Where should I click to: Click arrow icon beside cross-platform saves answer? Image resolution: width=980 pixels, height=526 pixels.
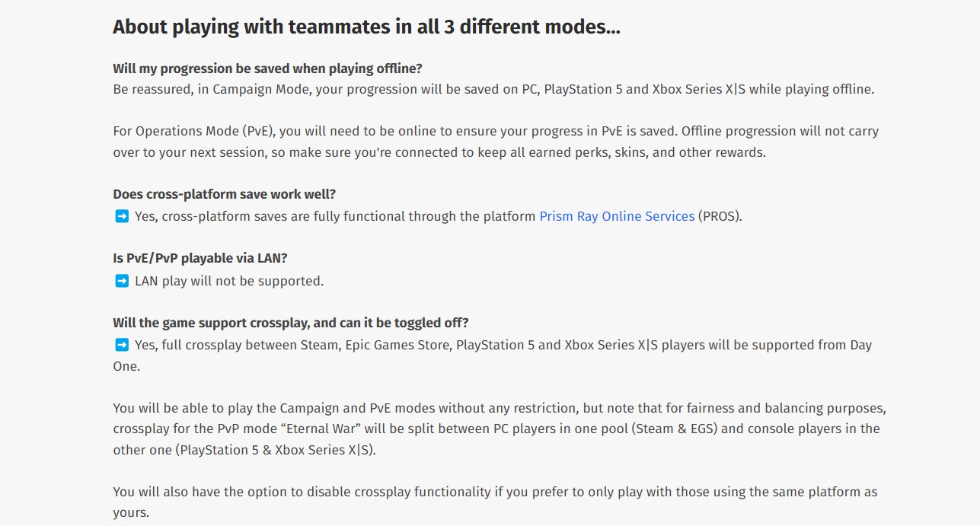pos(122,216)
